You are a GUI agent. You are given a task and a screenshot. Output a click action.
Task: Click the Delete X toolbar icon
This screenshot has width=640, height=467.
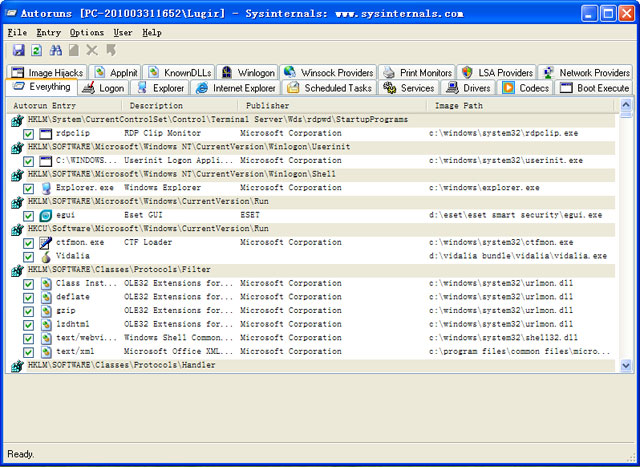pyautogui.click(x=92, y=50)
